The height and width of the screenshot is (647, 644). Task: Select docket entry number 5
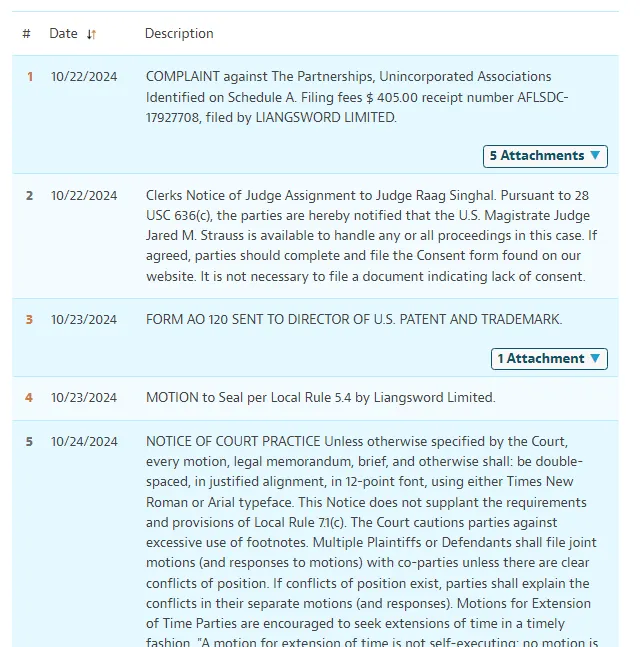pos(29,442)
